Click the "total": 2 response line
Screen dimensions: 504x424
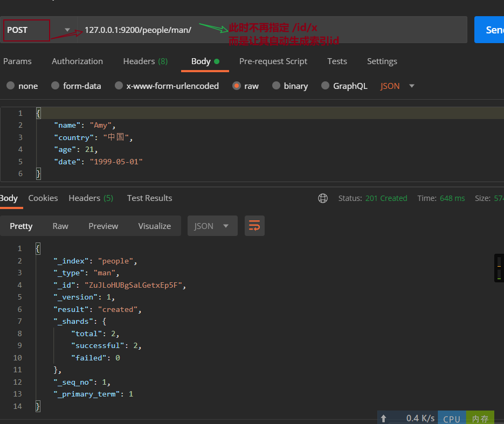(95, 333)
